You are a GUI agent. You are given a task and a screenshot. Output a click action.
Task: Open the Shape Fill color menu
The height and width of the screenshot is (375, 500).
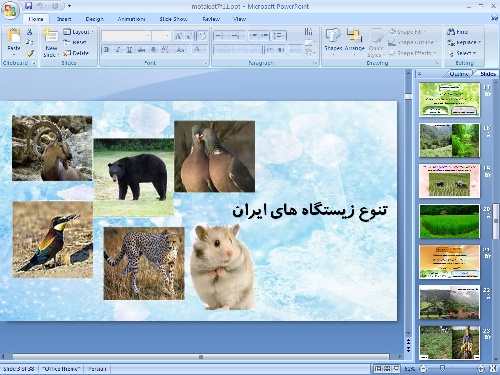click(407, 32)
